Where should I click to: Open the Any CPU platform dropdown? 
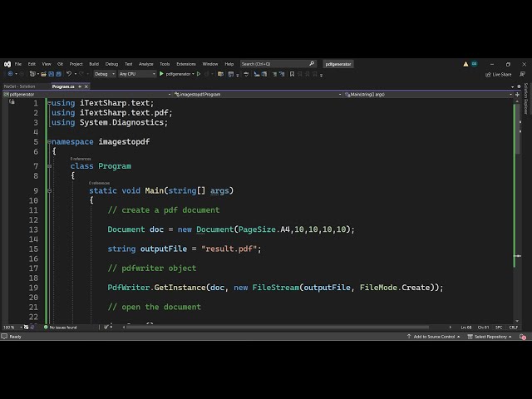(137, 74)
